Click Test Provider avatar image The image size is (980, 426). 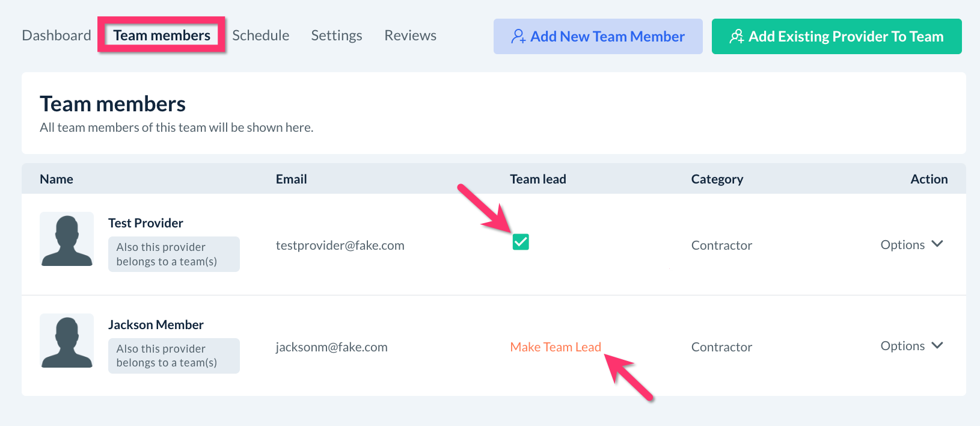(x=67, y=239)
